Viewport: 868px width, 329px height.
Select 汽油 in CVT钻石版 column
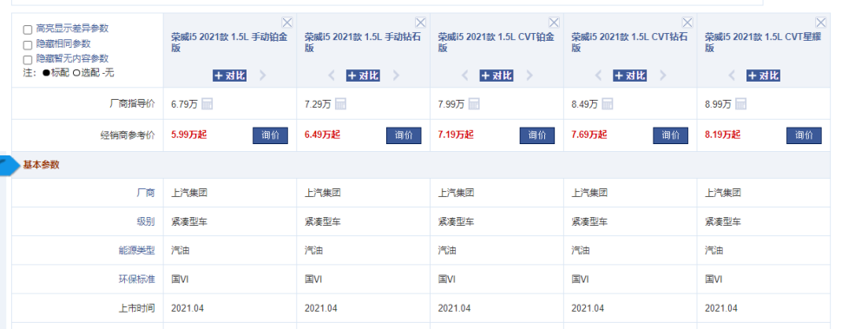point(580,250)
